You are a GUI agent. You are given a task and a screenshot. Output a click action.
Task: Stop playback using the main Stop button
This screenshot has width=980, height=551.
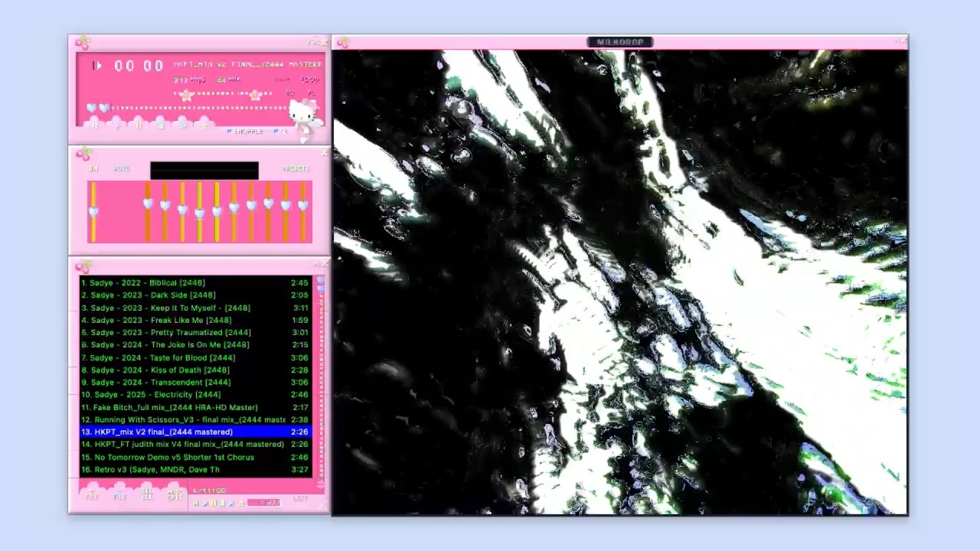pyautogui.click(x=160, y=123)
